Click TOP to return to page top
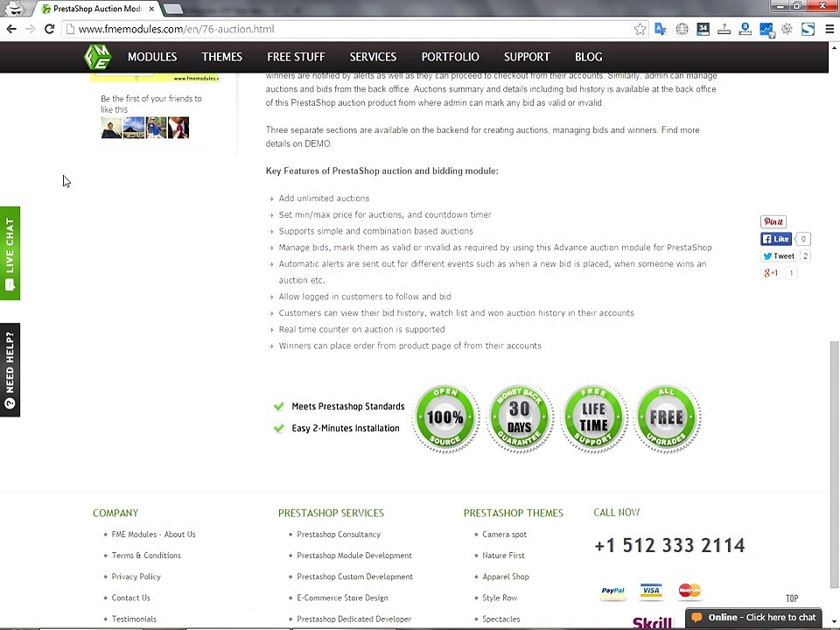This screenshot has width=840, height=630. [792, 598]
